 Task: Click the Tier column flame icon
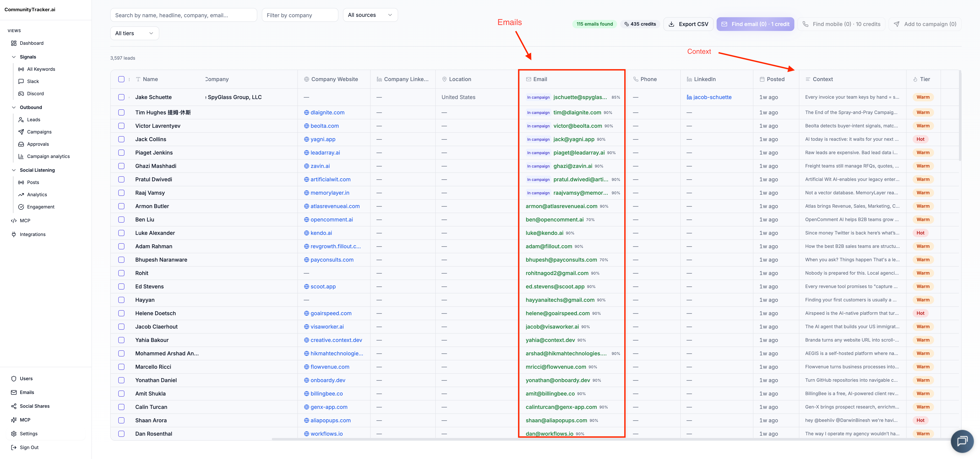pos(915,79)
